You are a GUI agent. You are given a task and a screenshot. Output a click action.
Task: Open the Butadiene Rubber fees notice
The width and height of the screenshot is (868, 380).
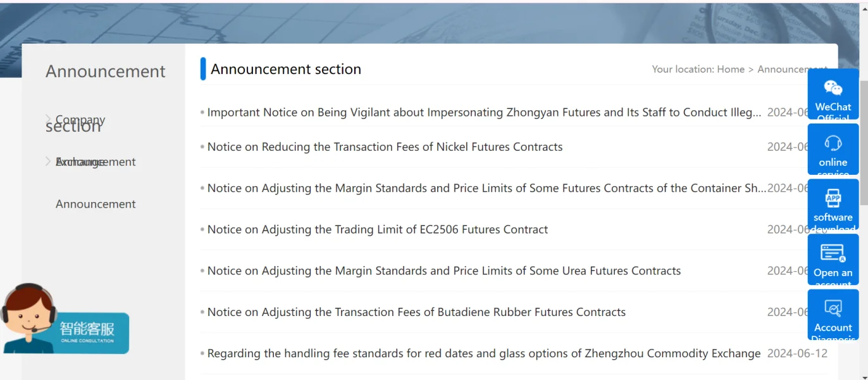[416, 312]
